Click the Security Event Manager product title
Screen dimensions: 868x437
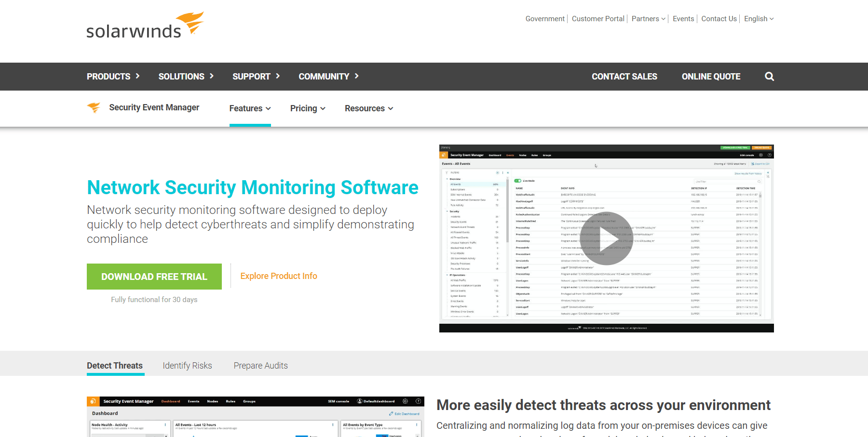coord(154,107)
